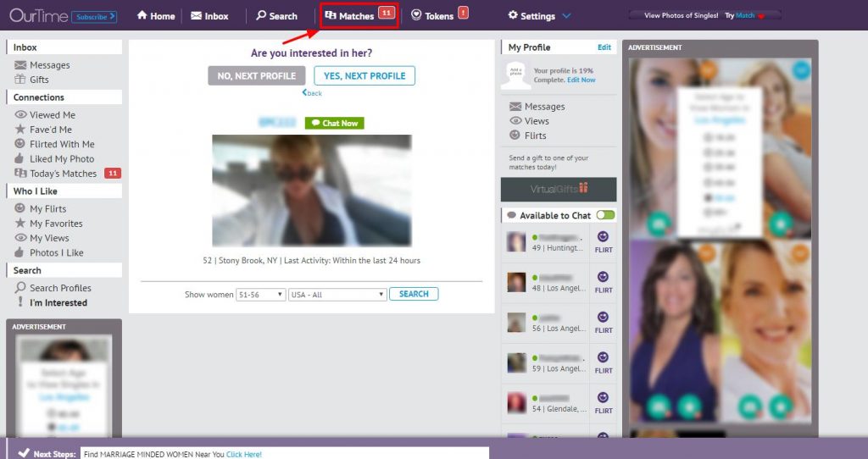Click the envelope icon in My Profile Messages
Screen dimensions: 868x459
click(x=515, y=106)
